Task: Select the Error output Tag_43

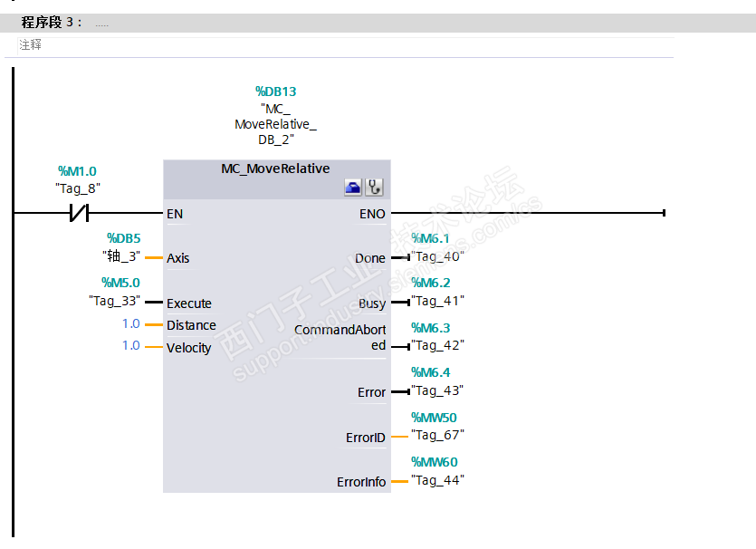Action: [x=437, y=390]
